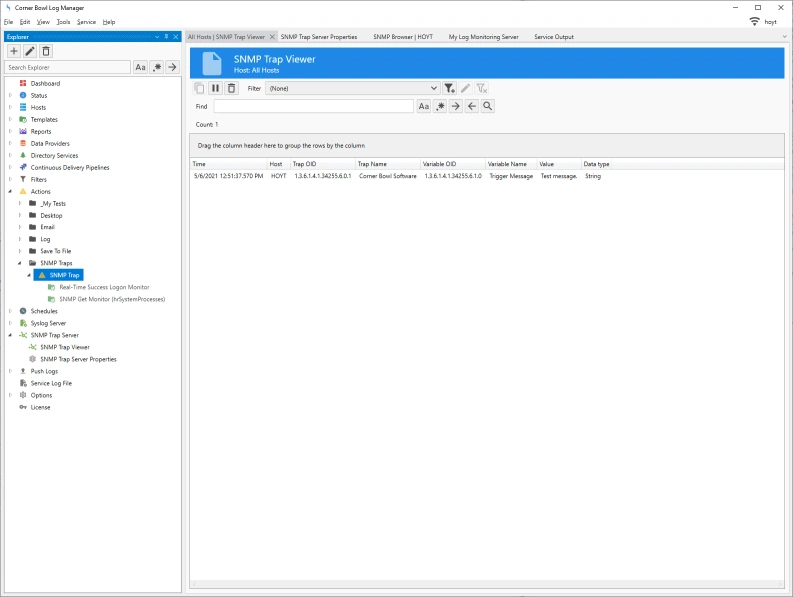Expand the Hosts tree node

click(x=10, y=107)
